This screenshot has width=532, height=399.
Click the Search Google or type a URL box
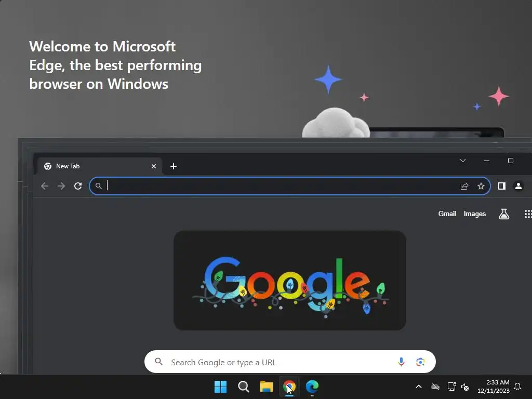(290, 362)
